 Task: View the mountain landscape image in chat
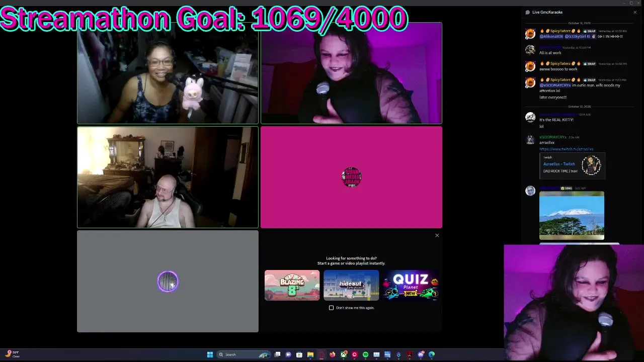tap(572, 215)
